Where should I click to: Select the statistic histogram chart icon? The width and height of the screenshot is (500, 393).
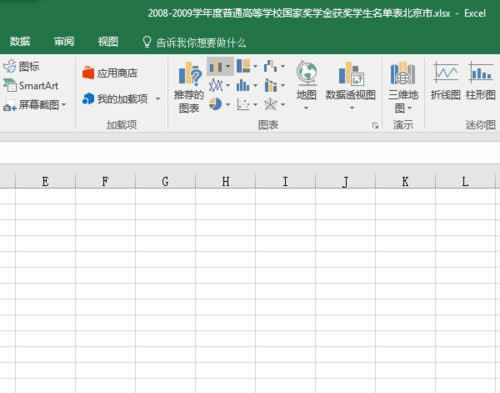pos(243,86)
